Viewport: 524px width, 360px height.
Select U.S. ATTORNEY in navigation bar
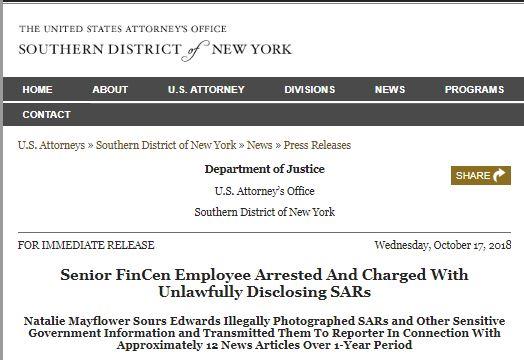[x=206, y=90]
